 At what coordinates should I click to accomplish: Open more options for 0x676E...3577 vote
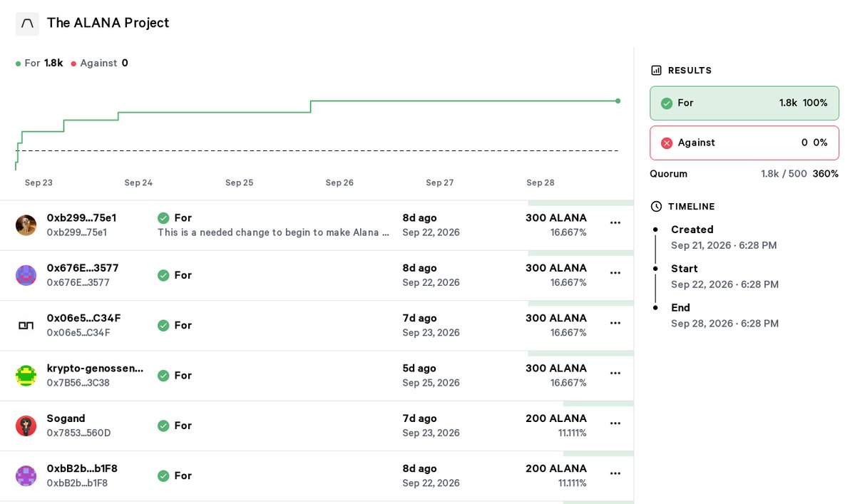tap(615, 273)
